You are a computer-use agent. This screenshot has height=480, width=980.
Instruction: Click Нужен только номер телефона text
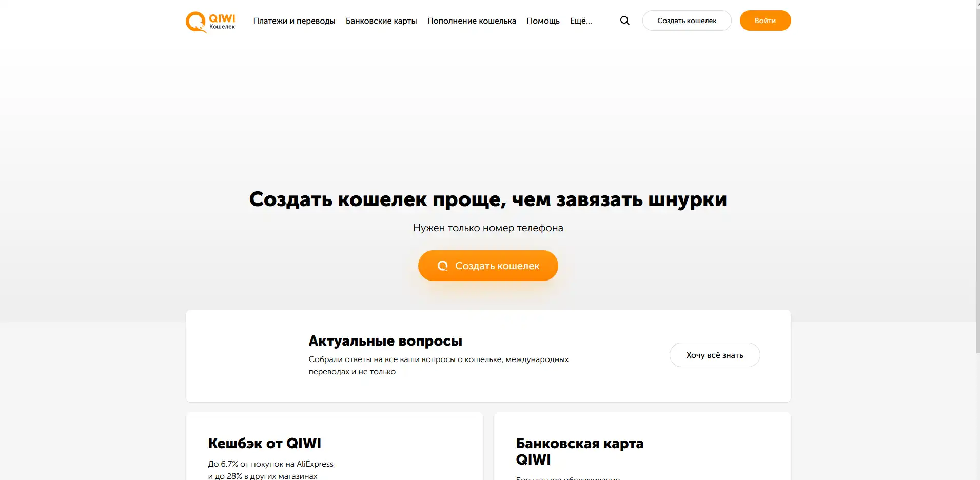click(488, 228)
